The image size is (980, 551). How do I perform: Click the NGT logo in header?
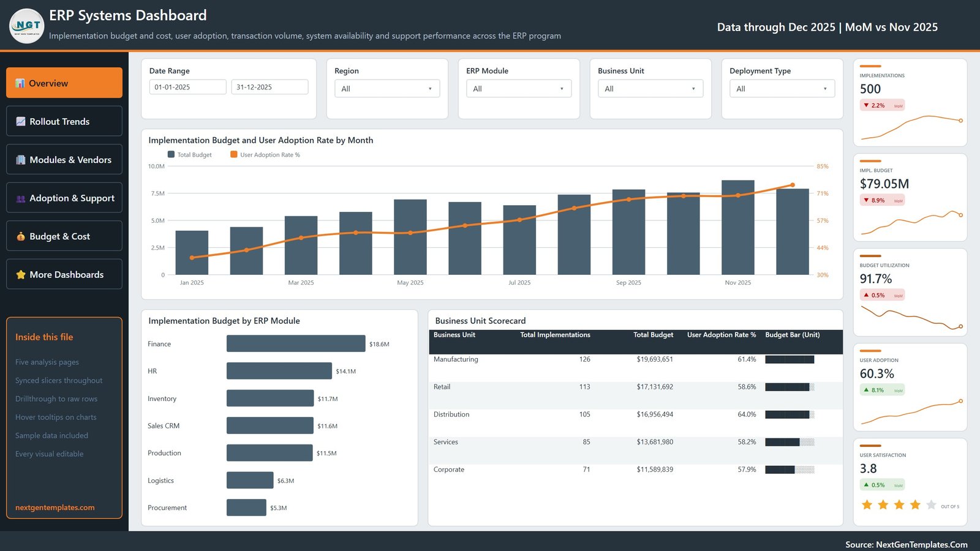(x=27, y=26)
